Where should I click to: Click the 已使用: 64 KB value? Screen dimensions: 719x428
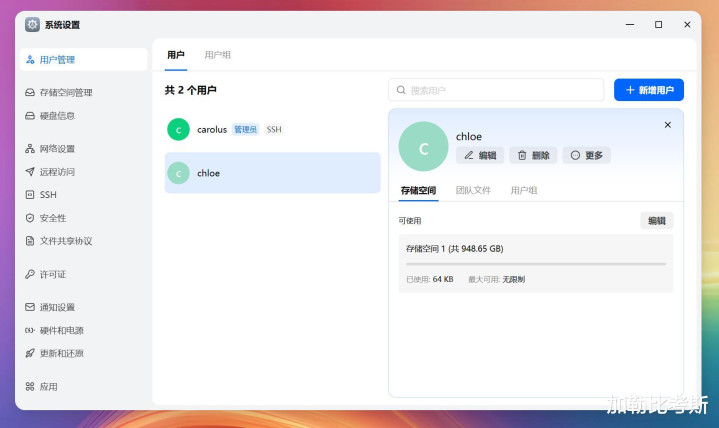(430, 279)
